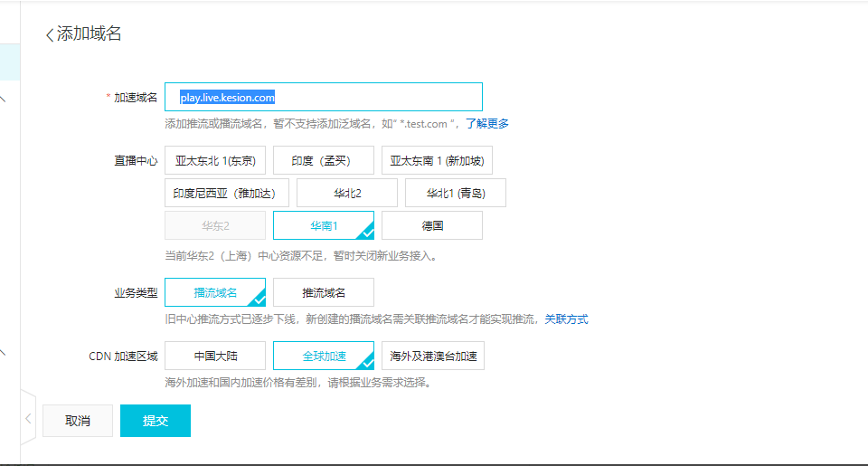
Task: Select the 华南1 live center option
Action: (x=323, y=225)
